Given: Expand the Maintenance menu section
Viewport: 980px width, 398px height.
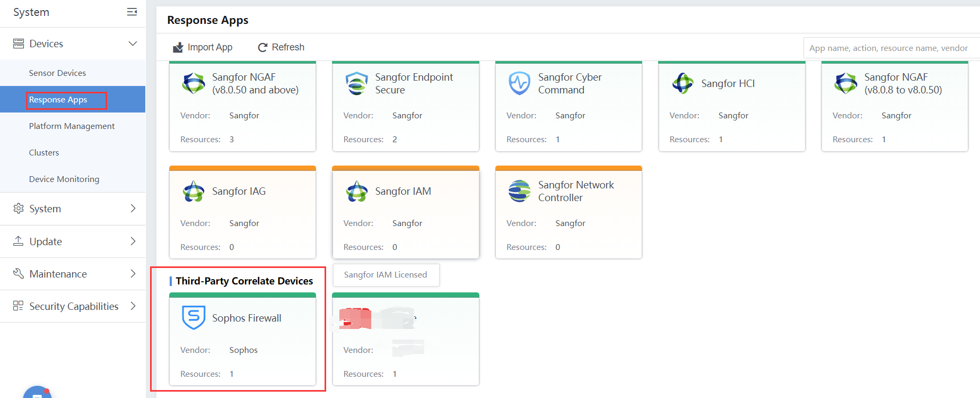Looking at the screenshot, I should (x=133, y=274).
